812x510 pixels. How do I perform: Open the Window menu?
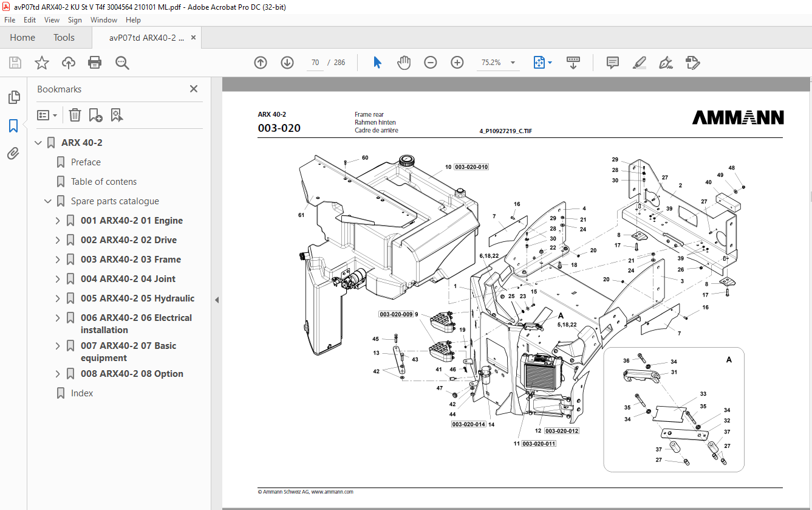coord(104,20)
